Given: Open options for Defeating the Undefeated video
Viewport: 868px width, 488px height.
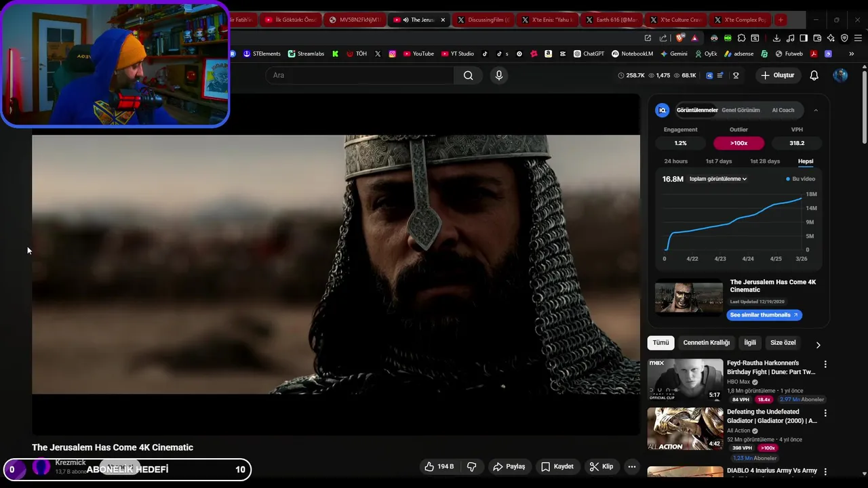Looking at the screenshot, I should click(825, 413).
